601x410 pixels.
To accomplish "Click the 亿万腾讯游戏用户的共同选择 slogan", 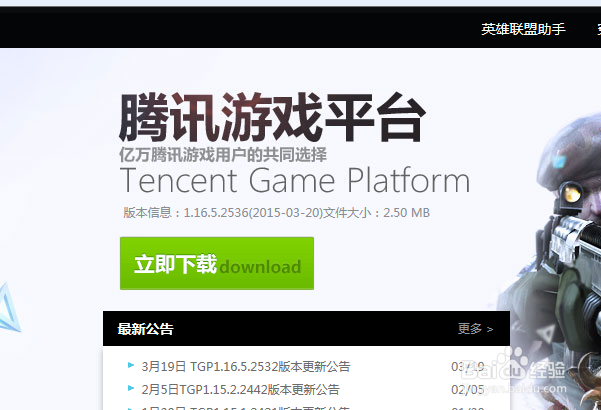I will click(223, 155).
